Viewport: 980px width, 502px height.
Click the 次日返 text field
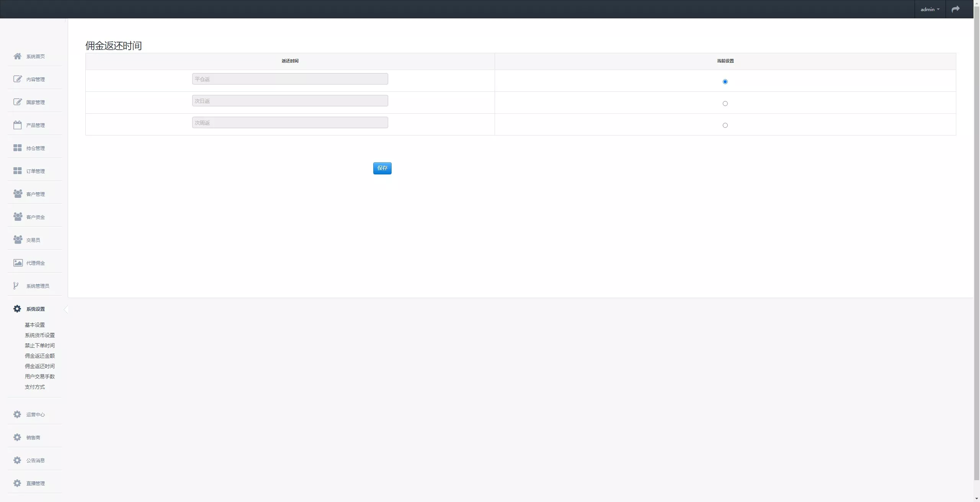pos(290,101)
